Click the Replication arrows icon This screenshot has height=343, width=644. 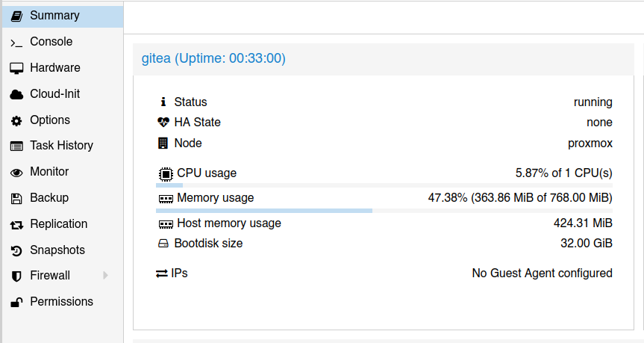(16, 224)
